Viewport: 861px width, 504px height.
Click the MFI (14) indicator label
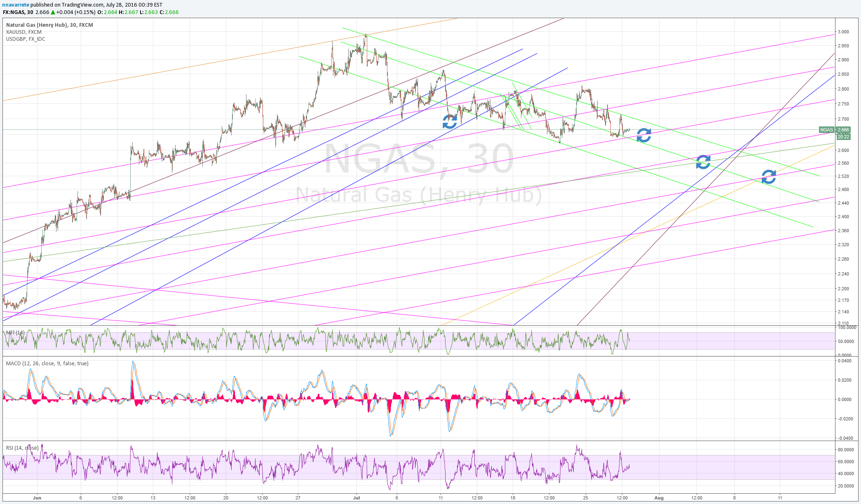click(15, 332)
